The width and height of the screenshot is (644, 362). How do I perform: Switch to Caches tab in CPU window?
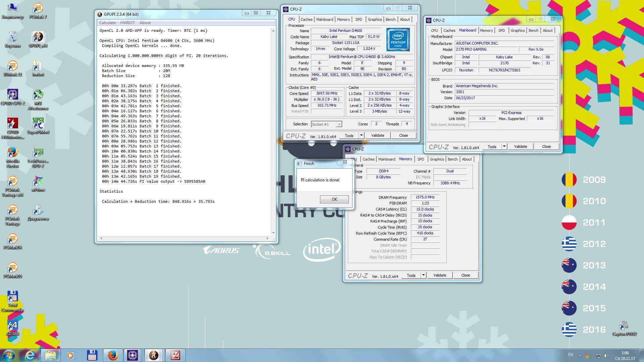306,19
